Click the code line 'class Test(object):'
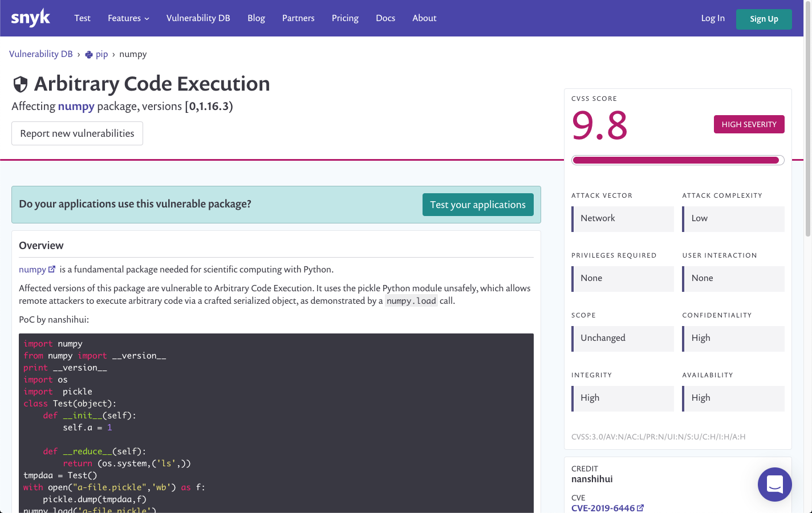The width and height of the screenshot is (812, 513). click(x=70, y=404)
